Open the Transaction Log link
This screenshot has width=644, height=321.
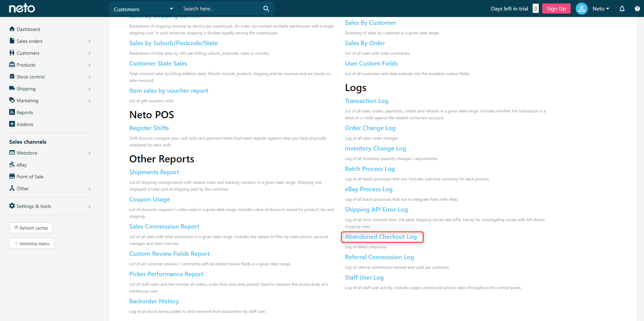(x=367, y=101)
